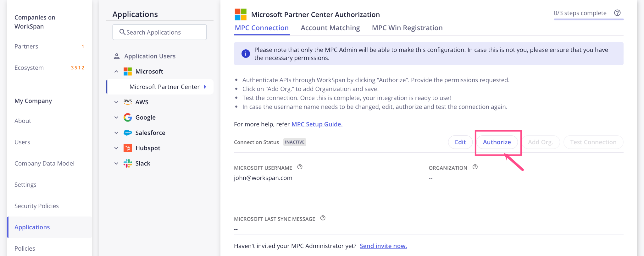Expand the Slack application group
644x256 pixels.
pyautogui.click(x=116, y=163)
